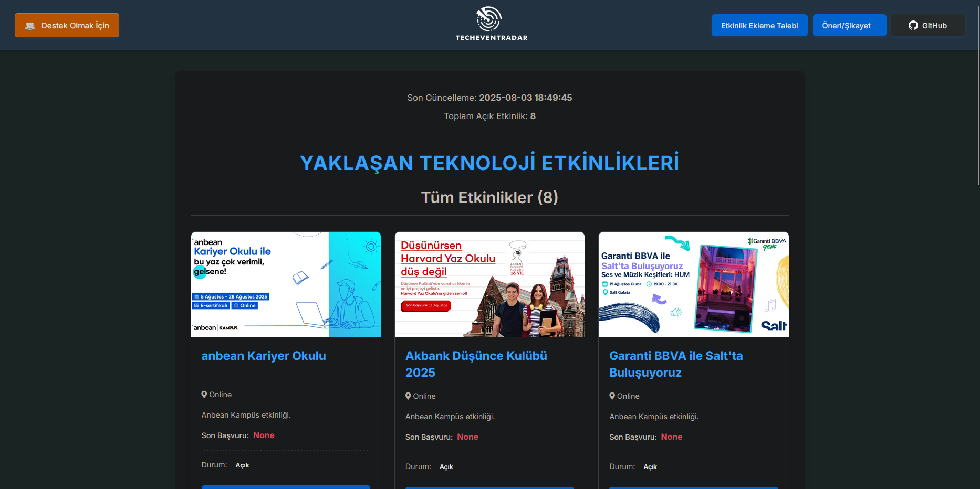The width and height of the screenshot is (980, 489).
Task: Click the anbean Kariyer Okulu banner image
Action: 286,284
